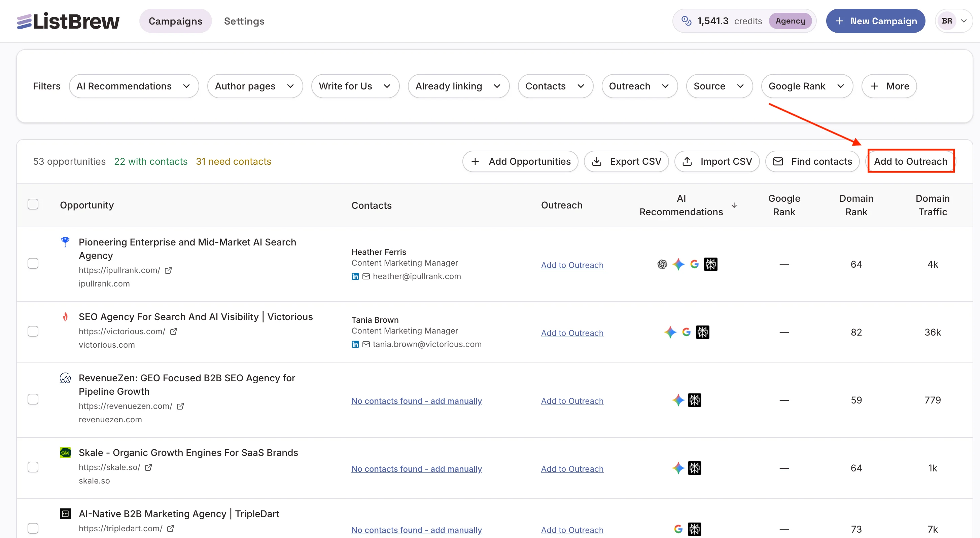The width and height of the screenshot is (980, 538).
Task: Click envelope icon next to heather@ipullrank.com
Action: (366, 276)
